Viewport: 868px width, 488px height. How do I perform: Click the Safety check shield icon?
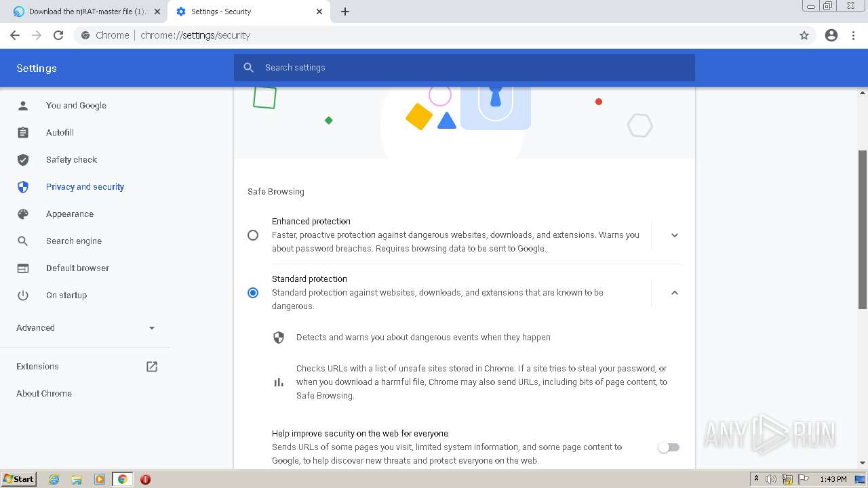(x=23, y=159)
